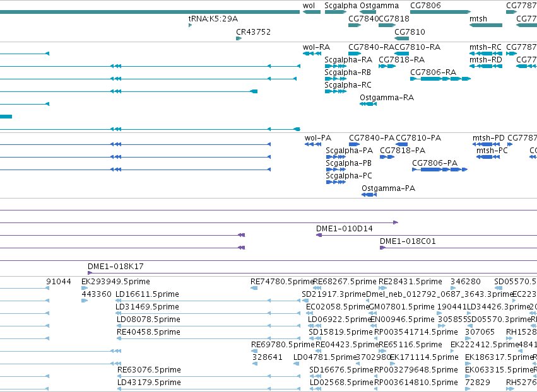
Task: Select the CG7818 gene feature
Action: (387, 25)
